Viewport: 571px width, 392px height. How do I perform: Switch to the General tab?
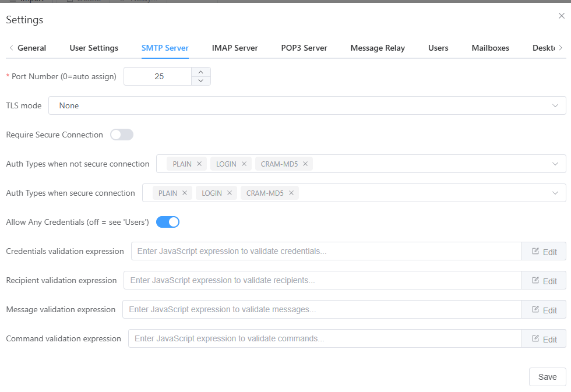[31, 48]
